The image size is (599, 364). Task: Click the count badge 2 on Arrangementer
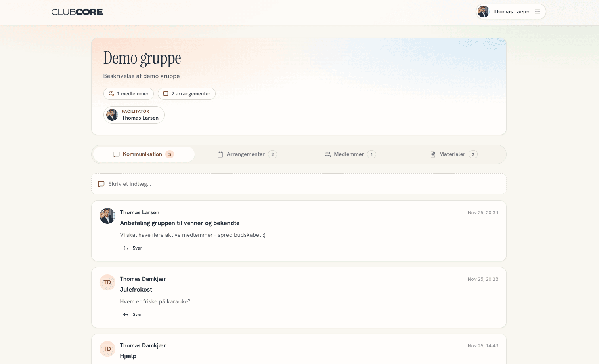(272, 154)
